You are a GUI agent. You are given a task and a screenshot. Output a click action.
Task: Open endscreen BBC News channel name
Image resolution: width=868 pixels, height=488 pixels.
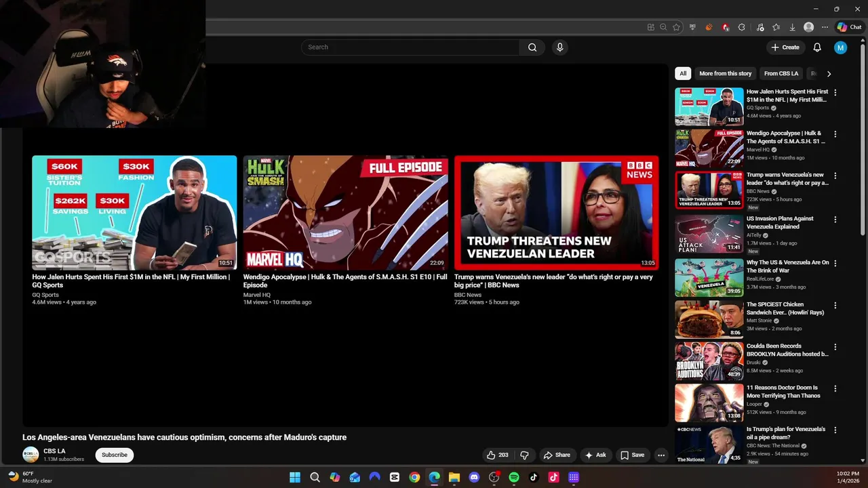tap(468, 295)
